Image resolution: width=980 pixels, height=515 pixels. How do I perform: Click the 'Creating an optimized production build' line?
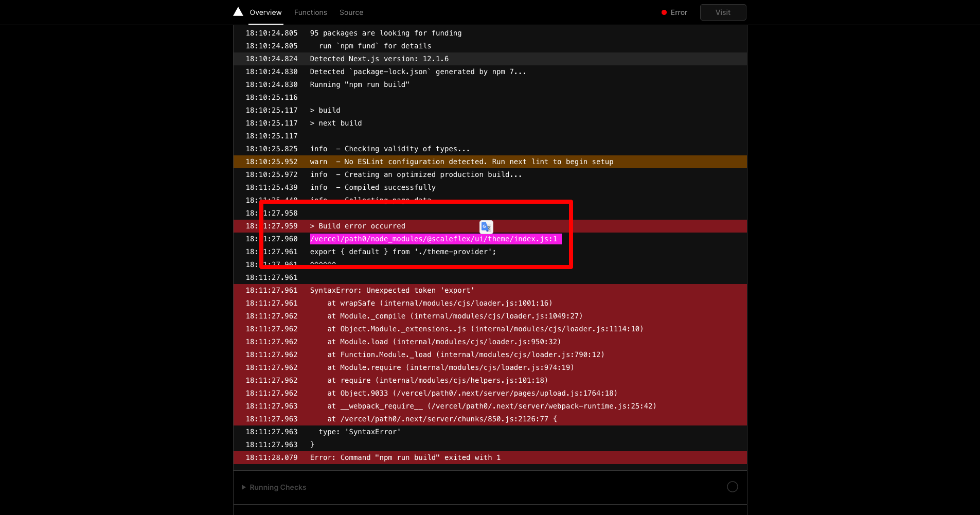415,174
